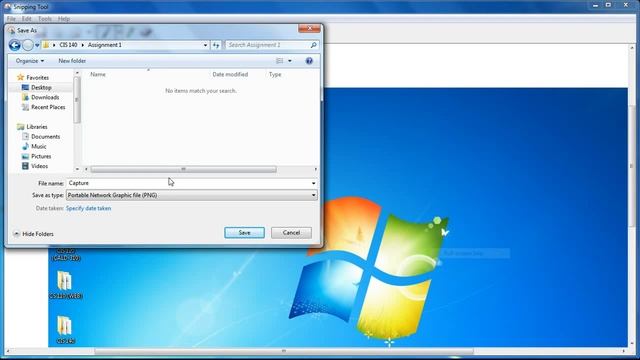Click the Favorites star icon

(x=20, y=77)
